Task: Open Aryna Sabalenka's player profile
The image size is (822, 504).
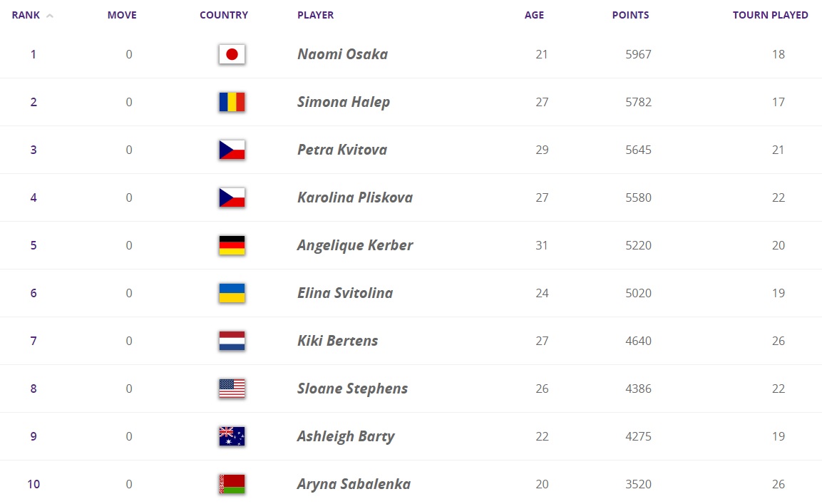Action: tap(354, 484)
